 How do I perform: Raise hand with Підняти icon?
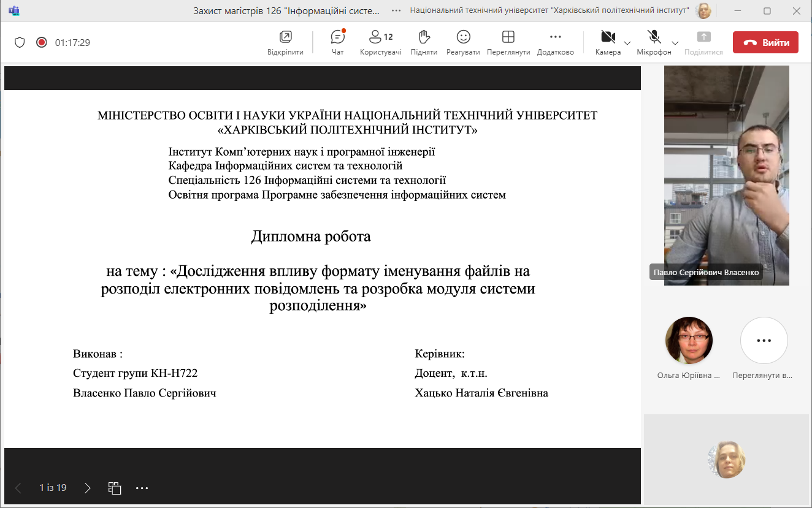click(x=424, y=42)
